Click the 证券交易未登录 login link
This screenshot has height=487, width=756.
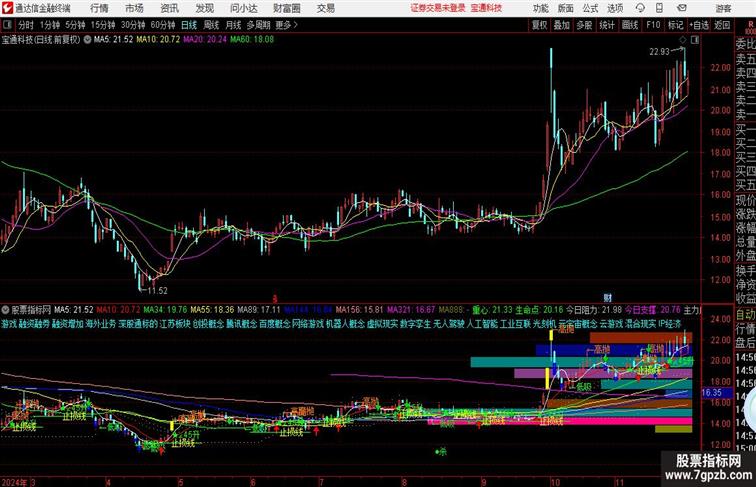438,8
